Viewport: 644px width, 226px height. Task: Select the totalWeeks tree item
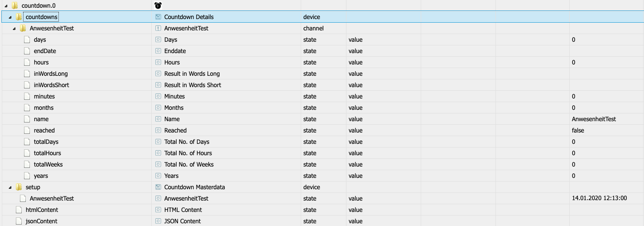[x=48, y=164]
